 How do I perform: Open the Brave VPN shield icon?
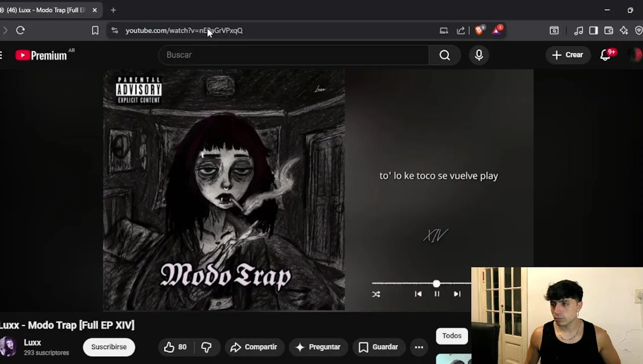638,30
